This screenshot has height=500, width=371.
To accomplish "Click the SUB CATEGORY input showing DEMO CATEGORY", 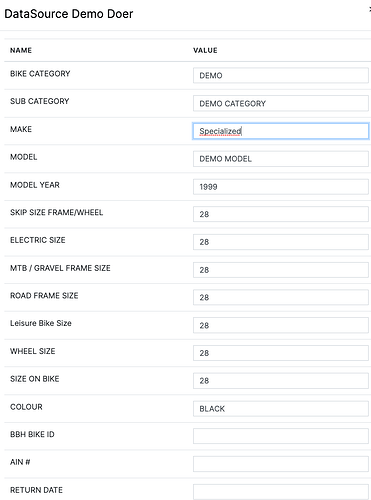I will (x=281, y=103).
